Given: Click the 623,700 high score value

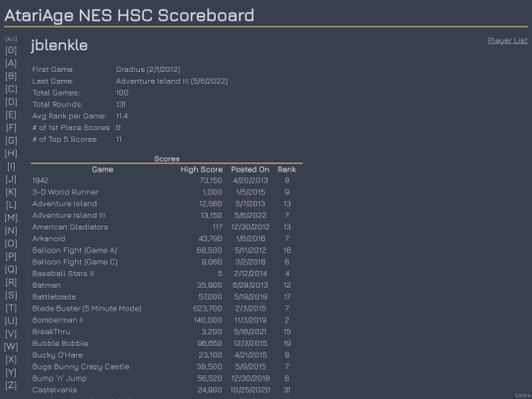Looking at the screenshot, I should 207,308.
